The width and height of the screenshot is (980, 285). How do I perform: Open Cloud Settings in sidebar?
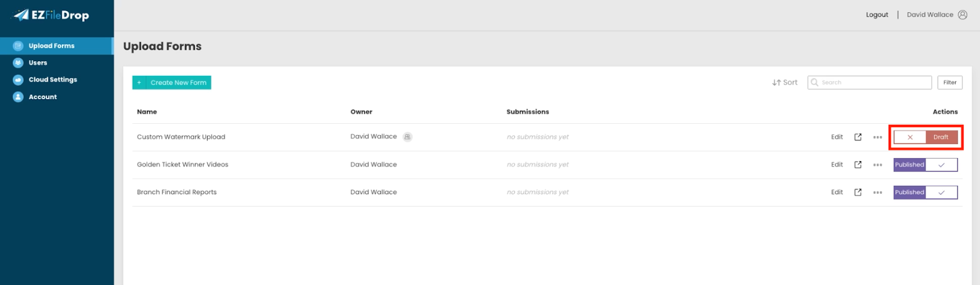coord(53,80)
